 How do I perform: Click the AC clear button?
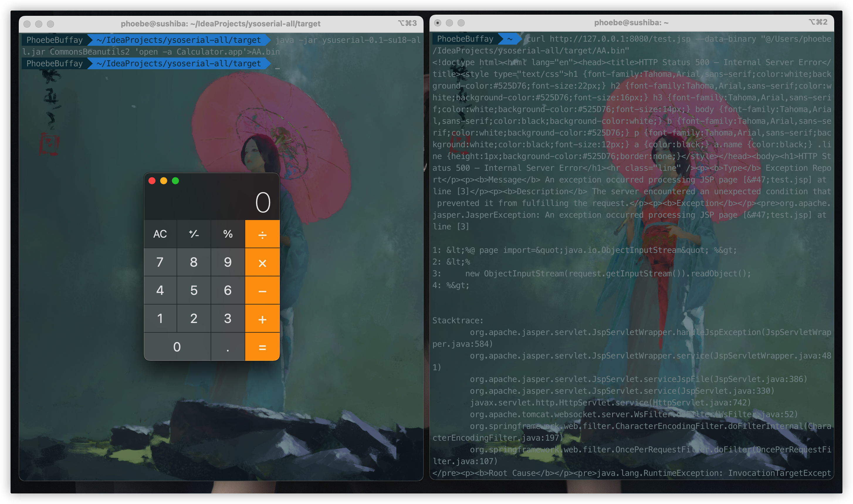click(x=160, y=234)
